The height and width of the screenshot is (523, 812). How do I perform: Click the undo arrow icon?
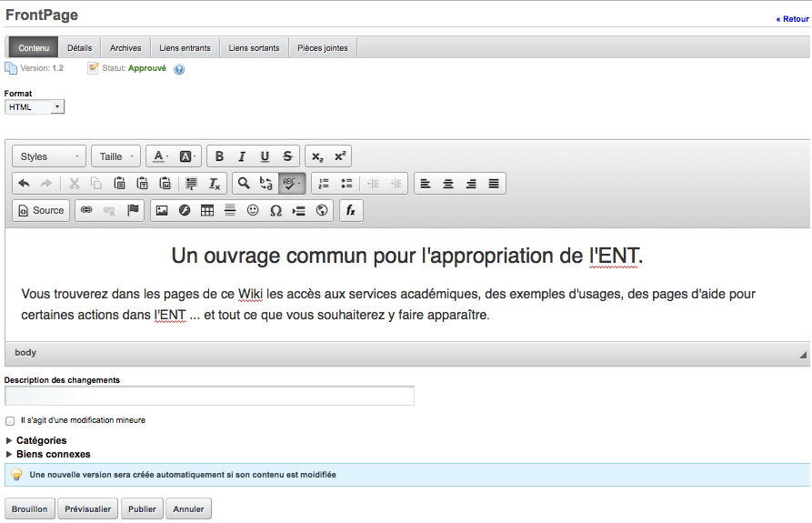pos(25,184)
